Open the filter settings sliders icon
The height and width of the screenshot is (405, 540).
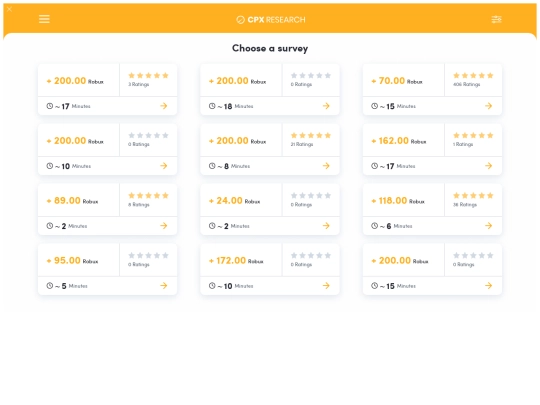pos(496,19)
